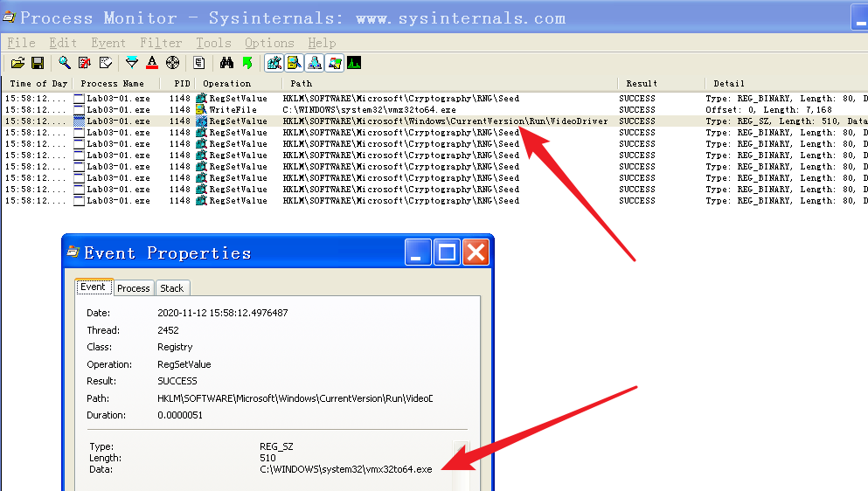Click 'Offset: 0, Length: 7,168' detail cell

pyautogui.click(x=768, y=109)
